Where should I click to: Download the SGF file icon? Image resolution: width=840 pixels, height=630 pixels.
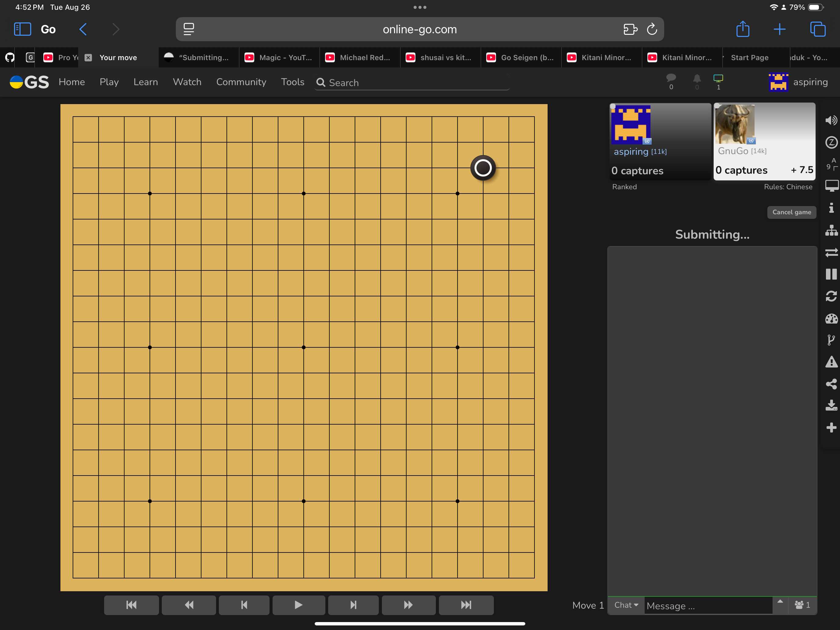(x=831, y=406)
